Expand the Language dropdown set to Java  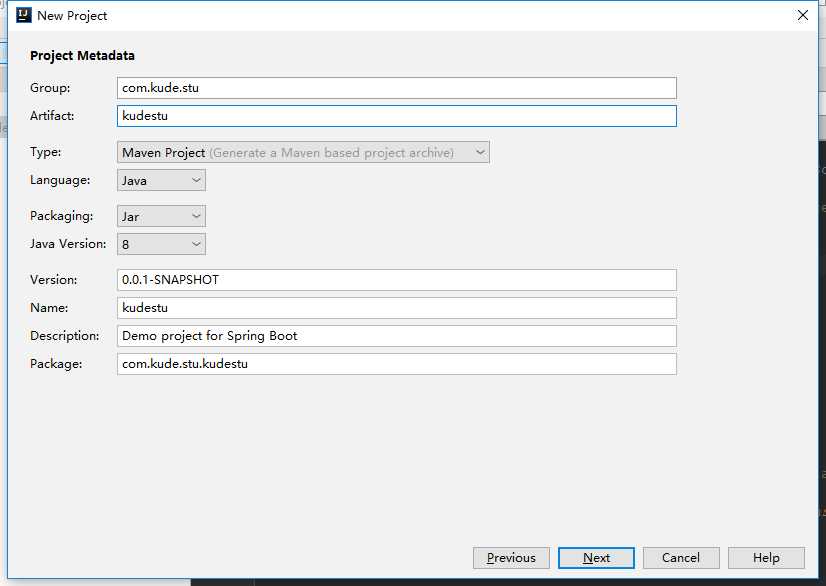tap(162, 180)
